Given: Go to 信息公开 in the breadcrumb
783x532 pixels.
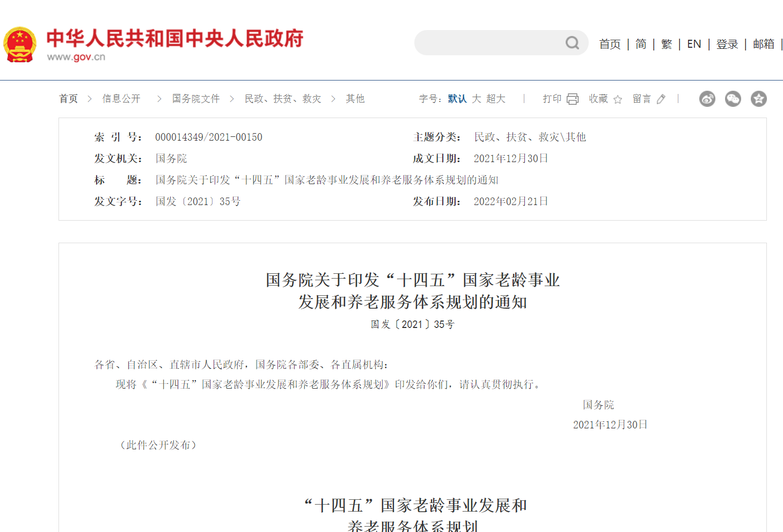Looking at the screenshot, I should pyautogui.click(x=121, y=99).
